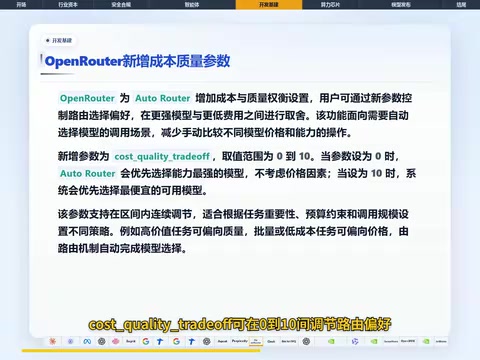Image resolution: width=480 pixels, height=360 pixels.
Task: Jump to the 算力芯片 tab
Action: coord(330,4)
